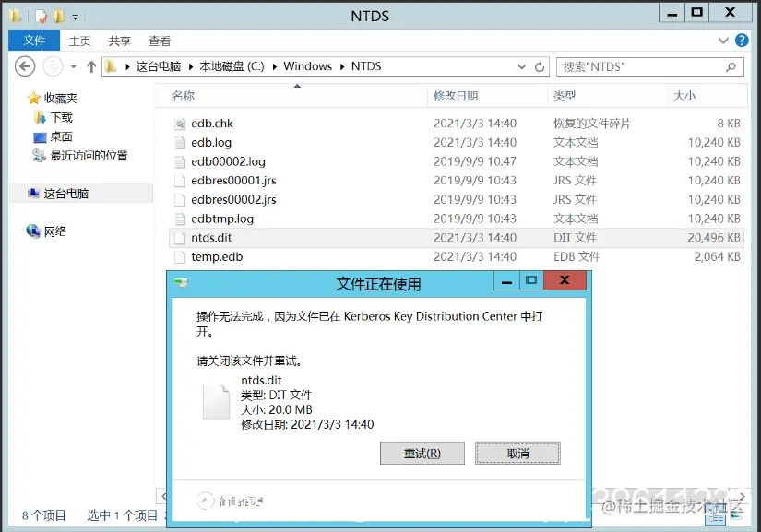The height and width of the screenshot is (532, 761).
Task: Open the 文件 menu
Action: point(33,41)
